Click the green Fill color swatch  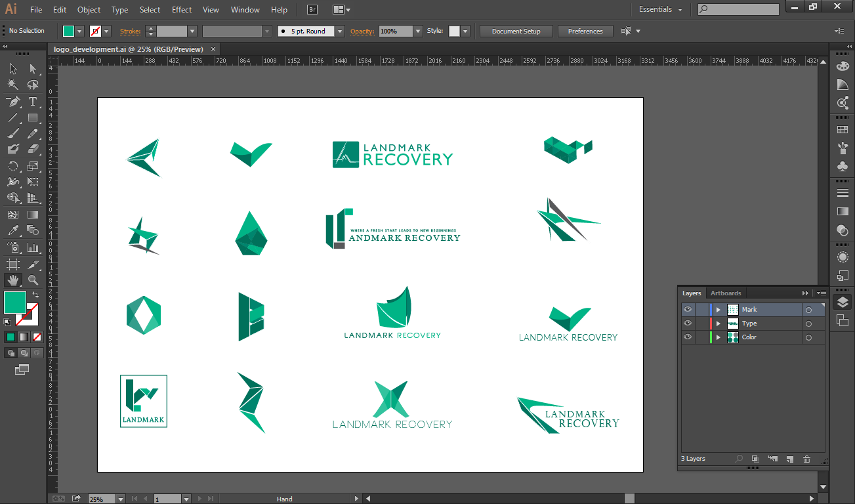[x=15, y=303]
